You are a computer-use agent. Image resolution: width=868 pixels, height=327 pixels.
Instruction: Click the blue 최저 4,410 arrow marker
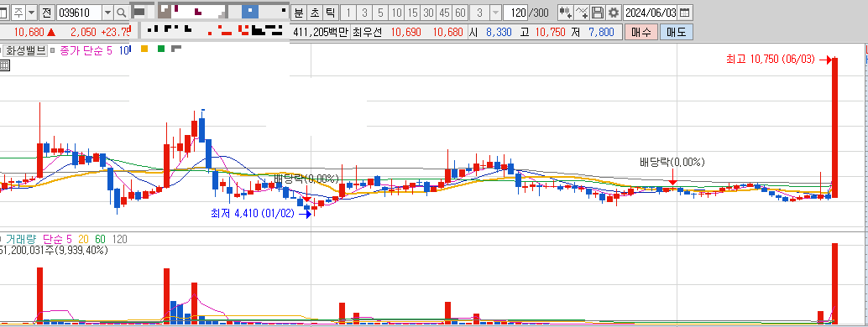pyautogui.click(x=305, y=214)
